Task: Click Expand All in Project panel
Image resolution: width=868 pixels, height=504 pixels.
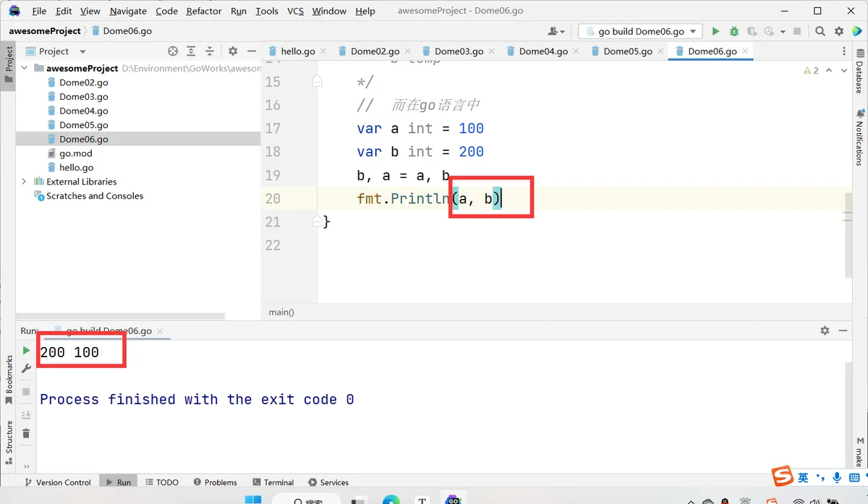Action: (191, 51)
